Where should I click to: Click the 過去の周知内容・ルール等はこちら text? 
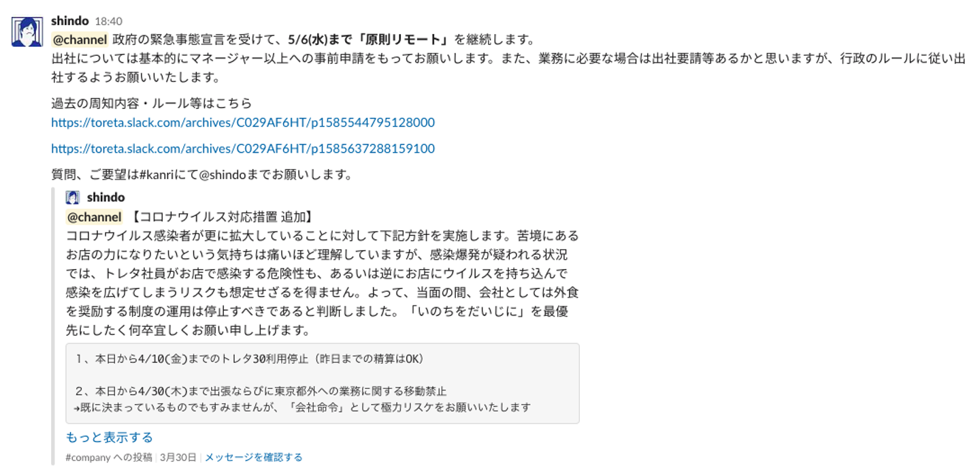coord(152,104)
